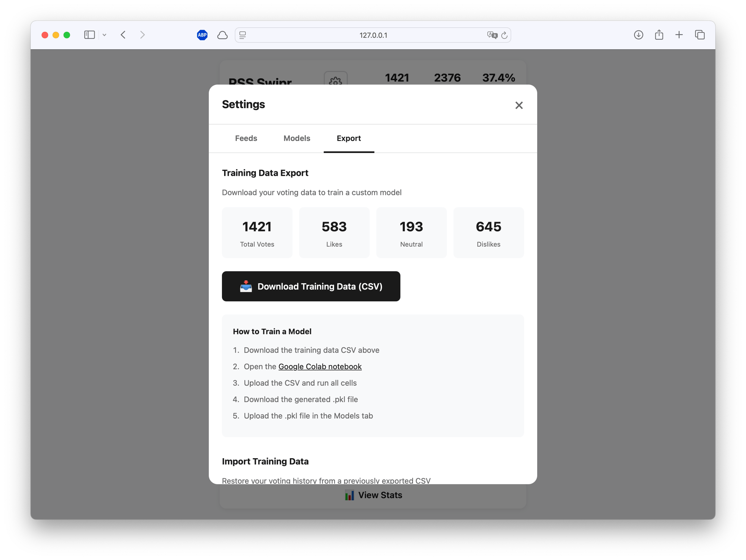Viewport: 746px width, 560px height.
Task: Switch to the Models tab
Action: point(297,138)
